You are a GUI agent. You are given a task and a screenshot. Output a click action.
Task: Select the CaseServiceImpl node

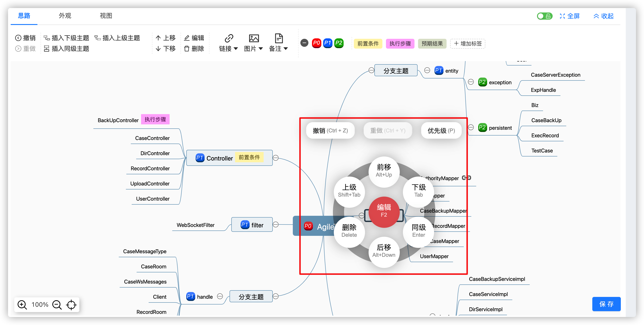(x=488, y=294)
